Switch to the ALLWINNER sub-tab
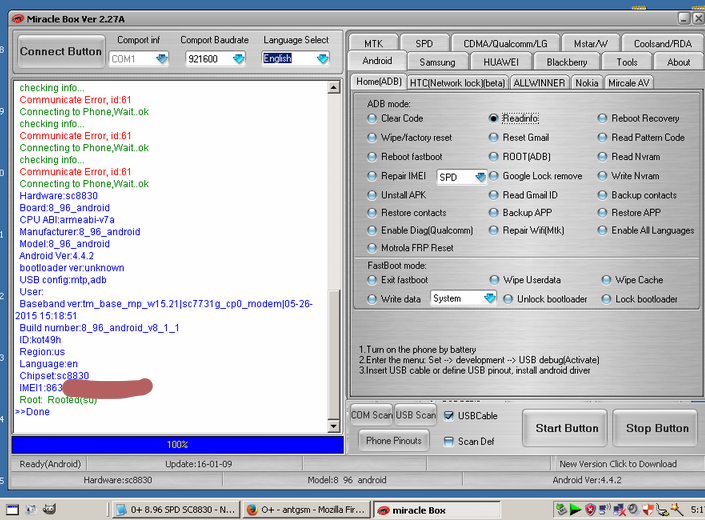 [539, 83]
